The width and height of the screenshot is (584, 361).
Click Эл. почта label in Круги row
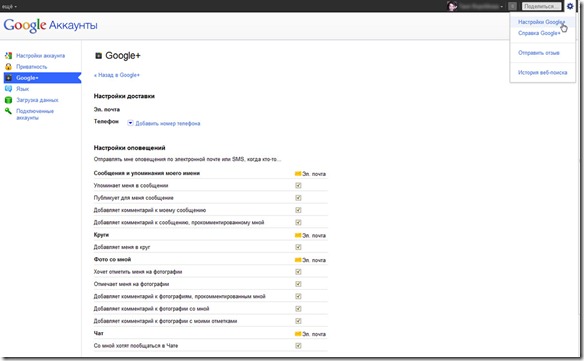tap(314, 235)
